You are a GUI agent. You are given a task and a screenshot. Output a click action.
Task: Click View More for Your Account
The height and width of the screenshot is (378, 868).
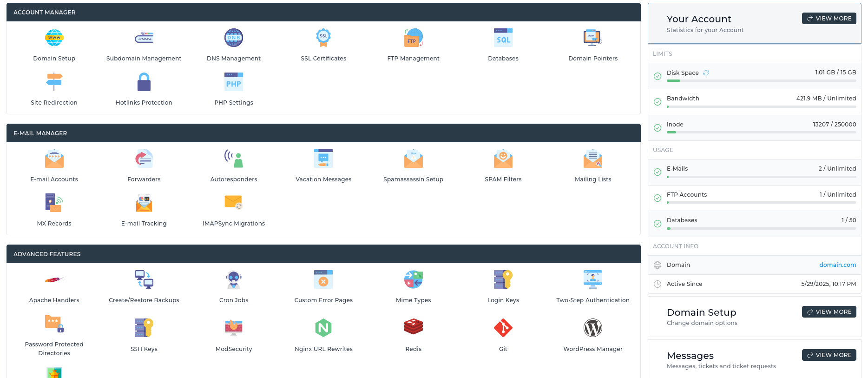829,19
